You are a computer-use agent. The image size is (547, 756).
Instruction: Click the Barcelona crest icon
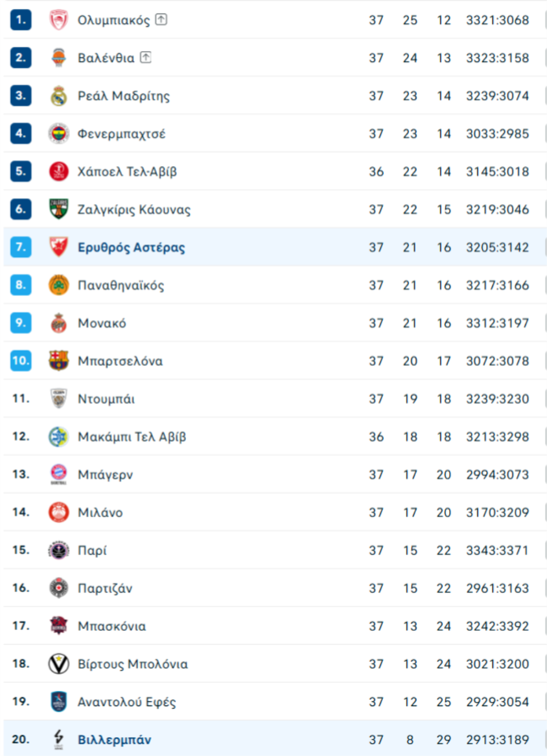pos(59,361)
